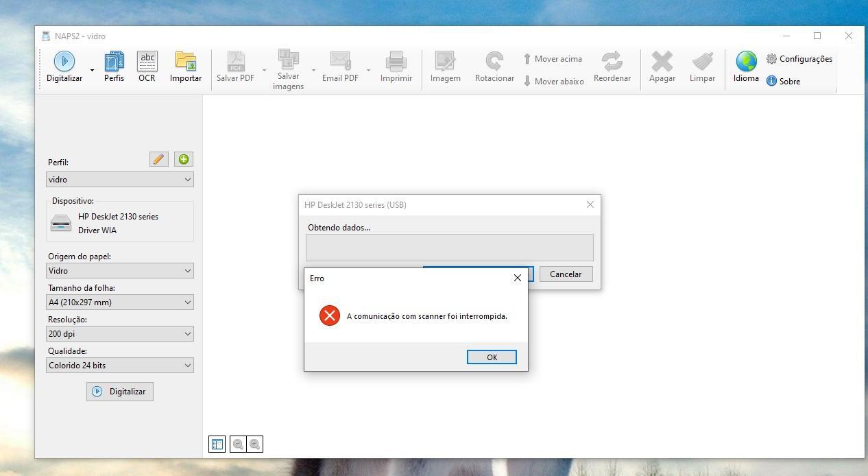Screen dimensions: 868x476
Task: Expand the Salvar PDF dropdown arrow
Action: [x=264, y=70]
